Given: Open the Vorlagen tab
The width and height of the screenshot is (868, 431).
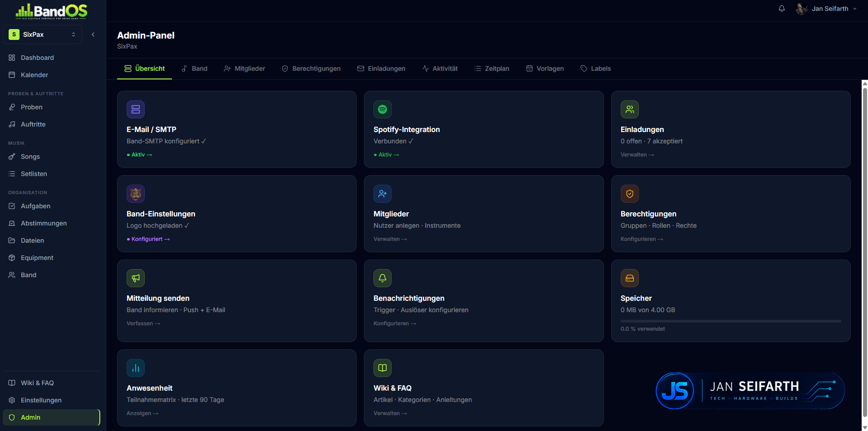Looking at the screenshot, I should [545, 69].
